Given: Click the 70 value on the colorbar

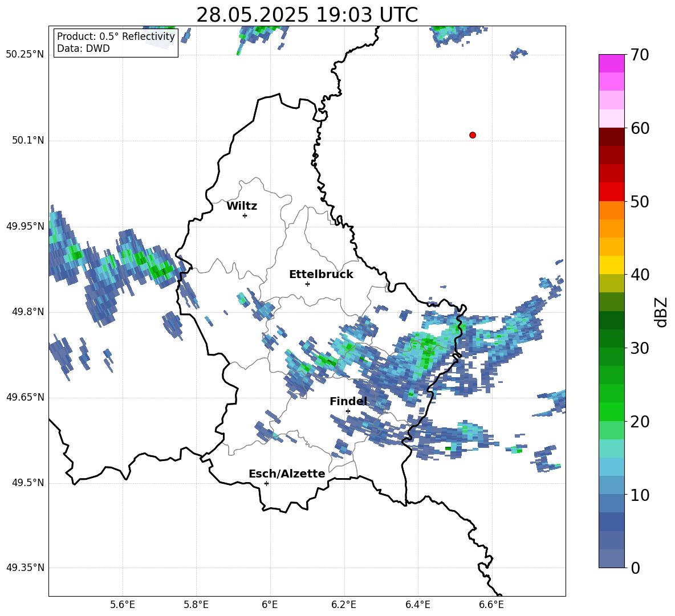Looking at the screenshot, I should (x=640, y=55).
